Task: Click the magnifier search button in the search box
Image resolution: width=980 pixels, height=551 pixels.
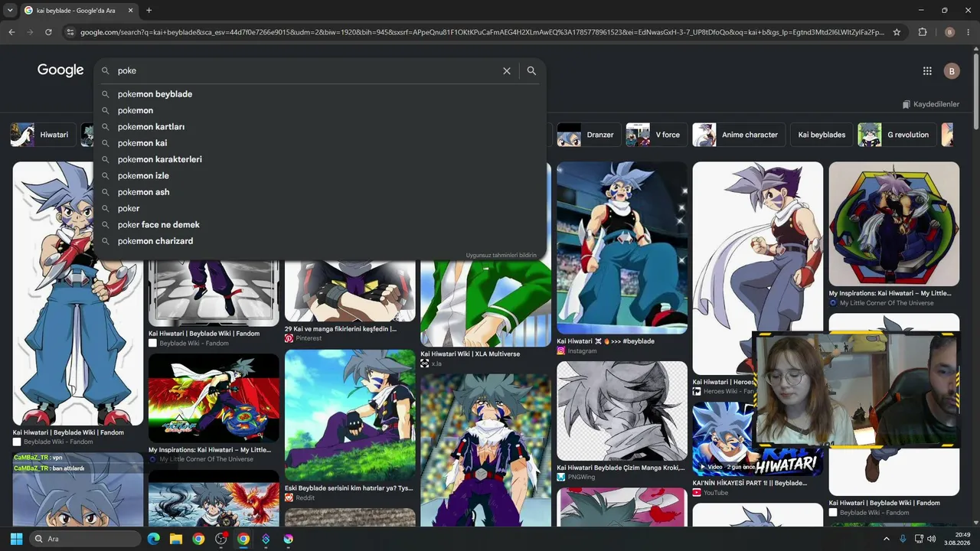Action: click(531, 70)
